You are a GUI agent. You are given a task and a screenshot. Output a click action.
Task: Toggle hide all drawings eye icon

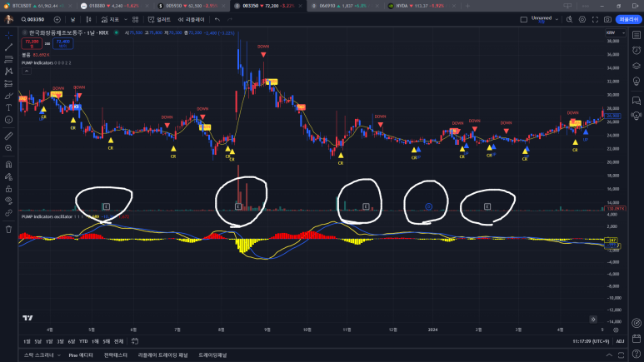pyautogui.click(x=8, y=201)
